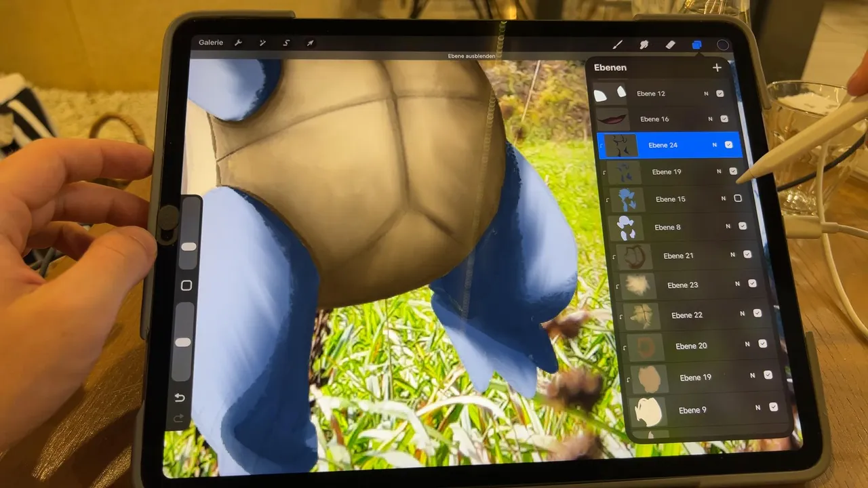
Task: Hide layer Ebene 8 with its checkbox
Action: click(x=743, y=226)
